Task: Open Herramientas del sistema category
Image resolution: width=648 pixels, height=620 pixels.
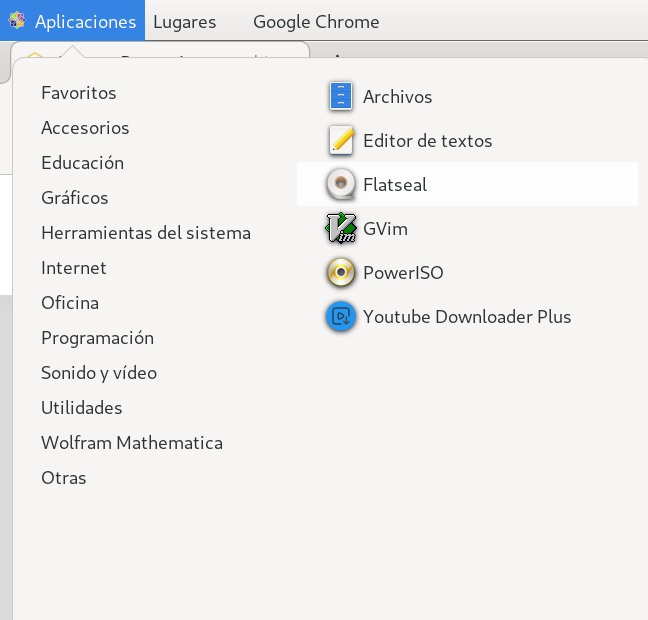Action: (146, 233)
